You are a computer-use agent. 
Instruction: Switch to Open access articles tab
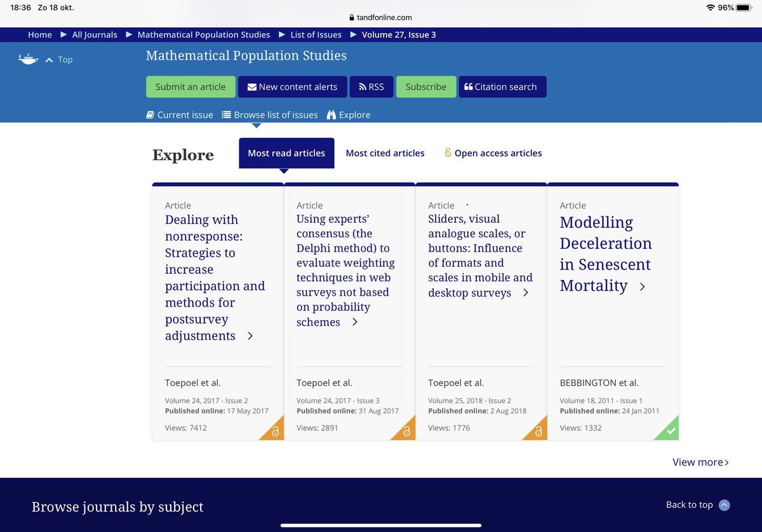click(x=493, y=153)
